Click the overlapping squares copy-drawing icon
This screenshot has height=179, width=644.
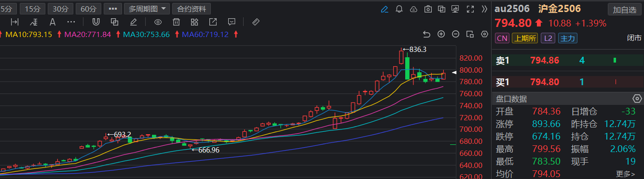pyautogui.click(x=114, y=22)
